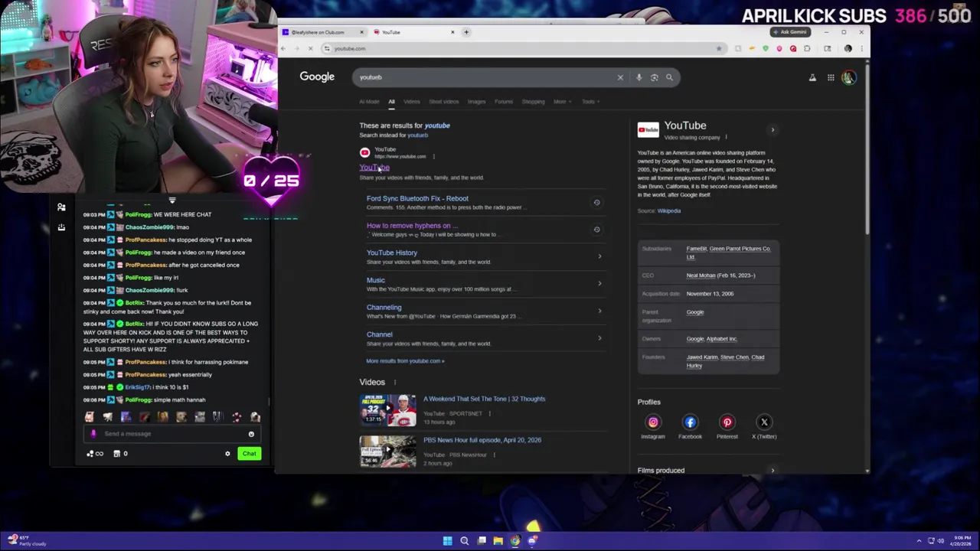Expand YouTube knowledge panel arrow
The height and width of the screenshot is (551, 980).
[x=773, y=130]
